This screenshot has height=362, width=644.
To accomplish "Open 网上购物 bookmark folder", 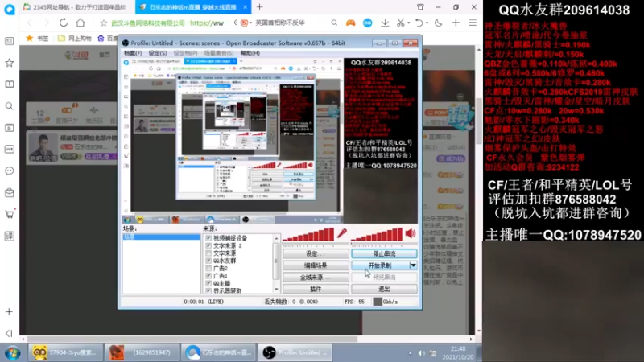I will point(74,38).
